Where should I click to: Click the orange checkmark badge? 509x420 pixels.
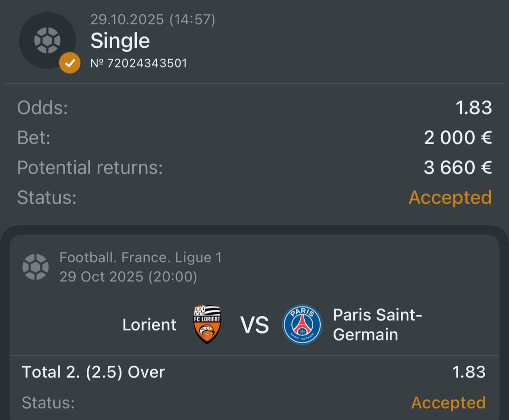click(70, 63)
